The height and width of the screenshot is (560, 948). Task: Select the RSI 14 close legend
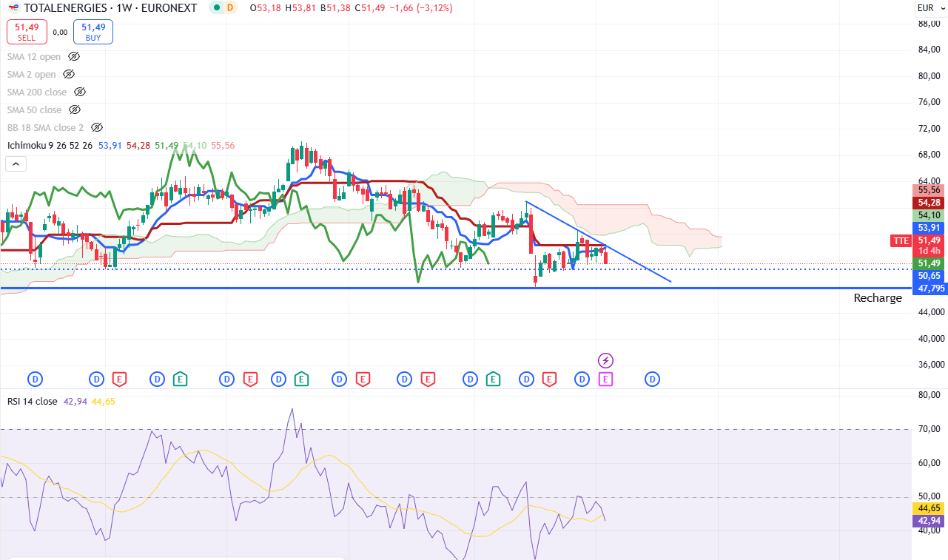[32, 402]
